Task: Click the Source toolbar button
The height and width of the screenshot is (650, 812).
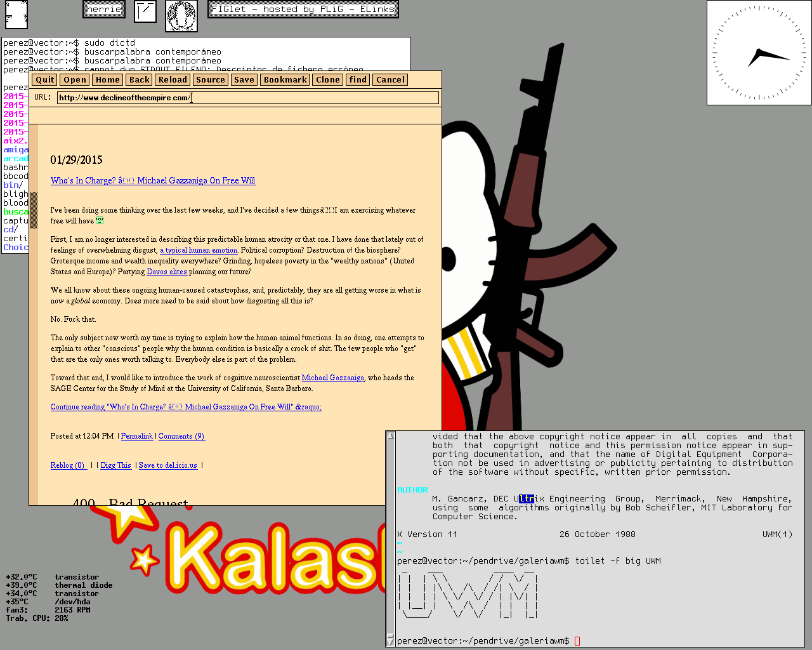Action: click(x=210, y=80)
